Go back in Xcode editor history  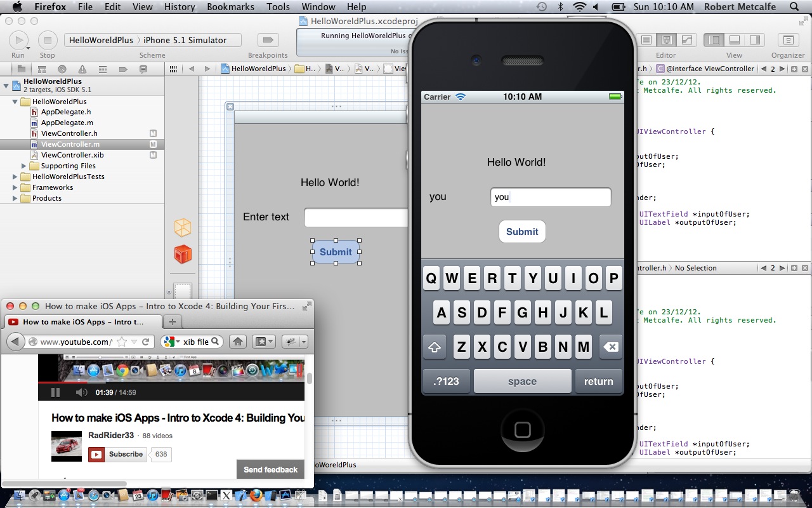pos(191,69)
